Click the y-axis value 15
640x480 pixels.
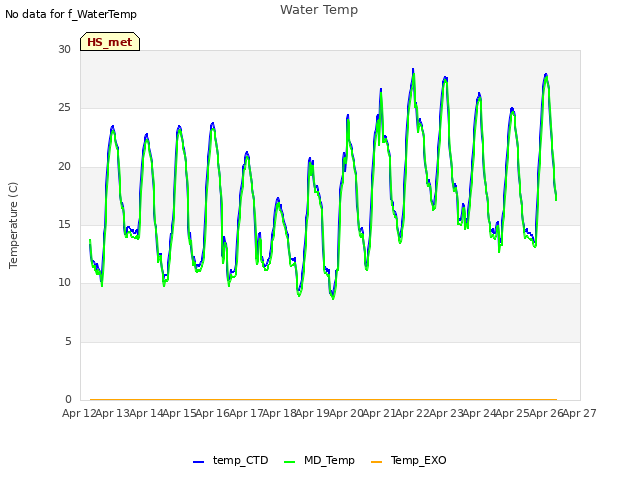(64, 224)
